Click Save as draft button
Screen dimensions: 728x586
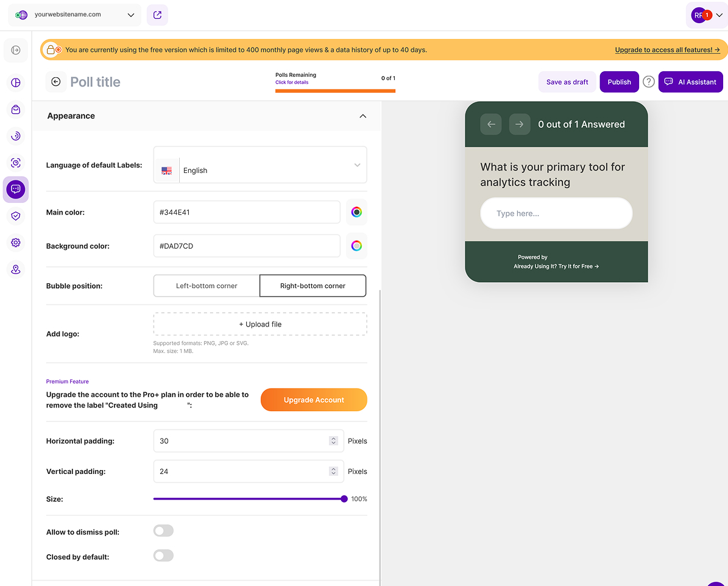pyautogui.click(x=567, y=82)
